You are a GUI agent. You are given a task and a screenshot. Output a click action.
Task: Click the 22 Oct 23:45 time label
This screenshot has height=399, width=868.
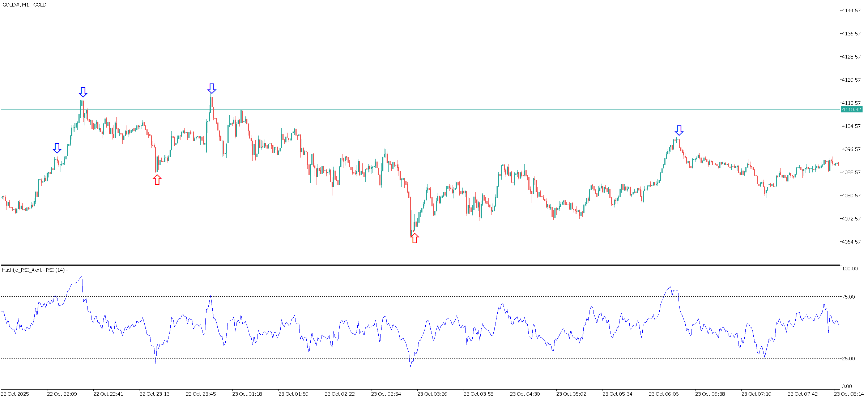(201, 394)
